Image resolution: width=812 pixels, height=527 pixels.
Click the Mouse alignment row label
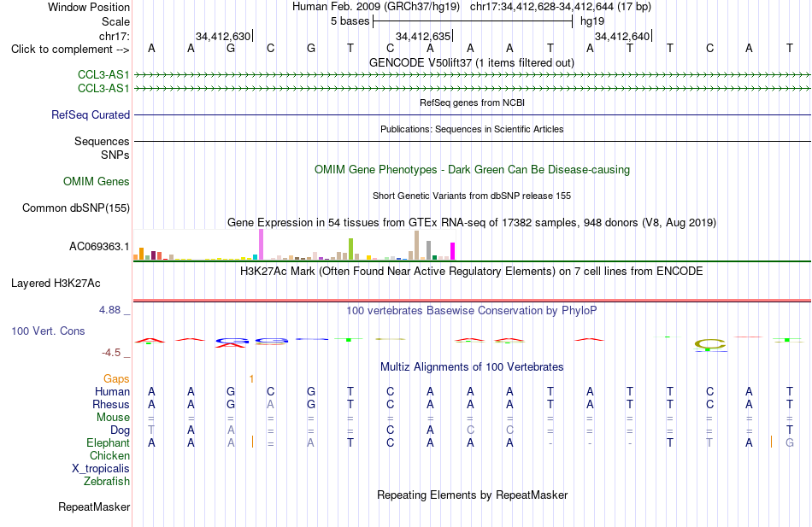[113, 418]
